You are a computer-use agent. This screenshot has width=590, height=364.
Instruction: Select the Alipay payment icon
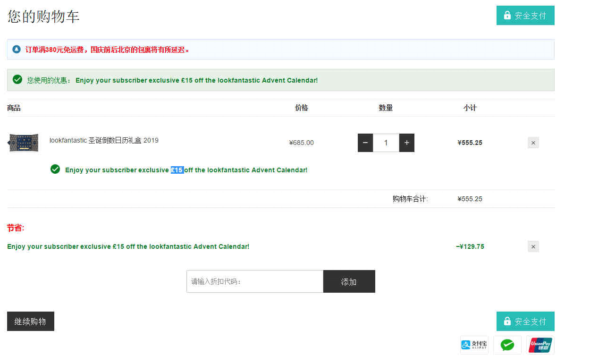click(474, 345)
